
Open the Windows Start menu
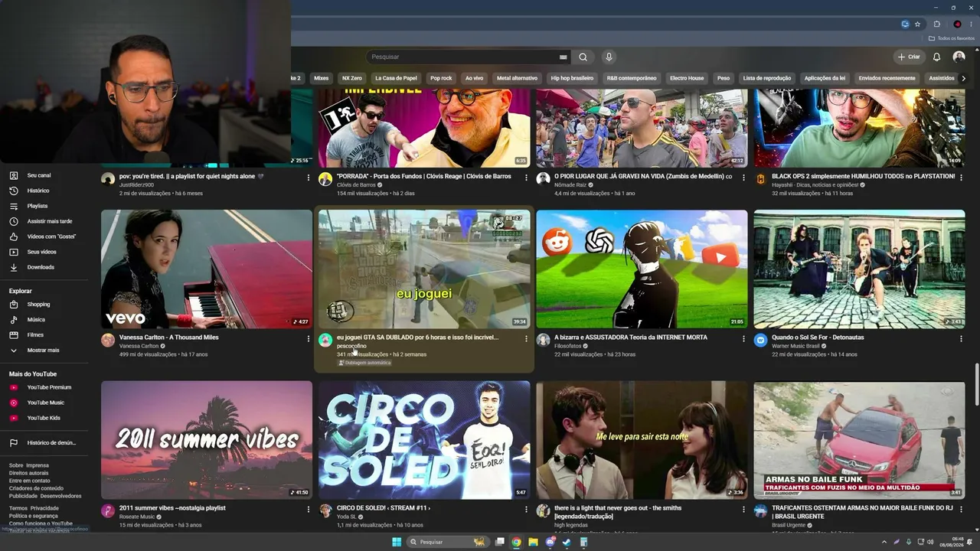point(397,542)
